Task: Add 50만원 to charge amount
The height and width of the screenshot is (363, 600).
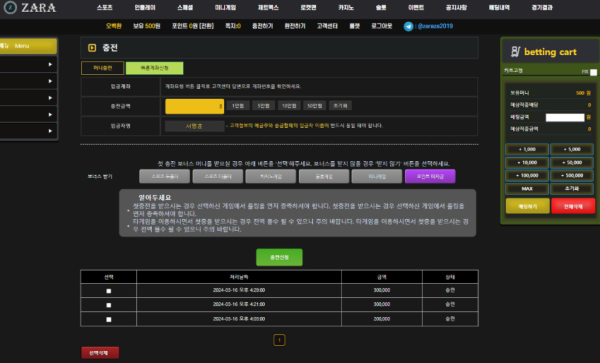Action: [x=315, y=106]
